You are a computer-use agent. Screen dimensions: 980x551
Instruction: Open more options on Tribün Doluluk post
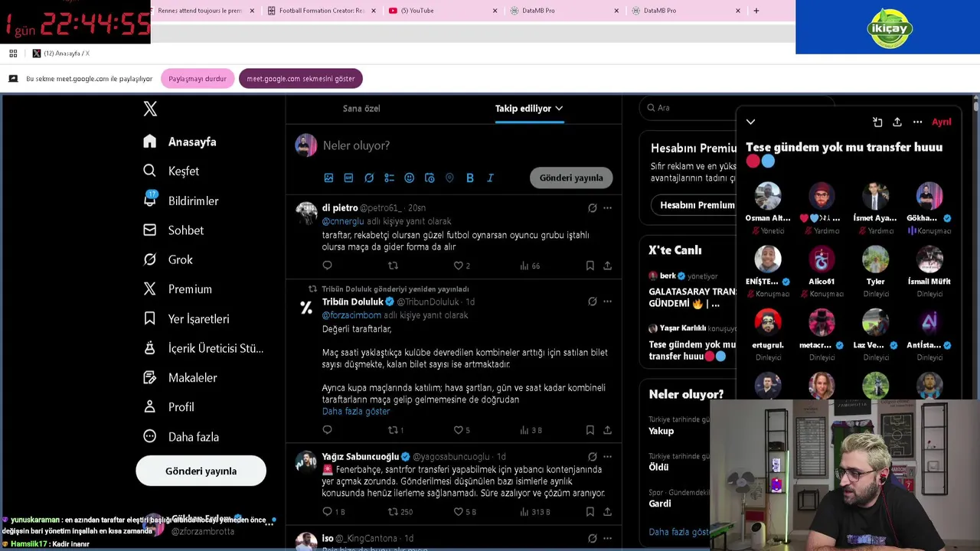607,302
